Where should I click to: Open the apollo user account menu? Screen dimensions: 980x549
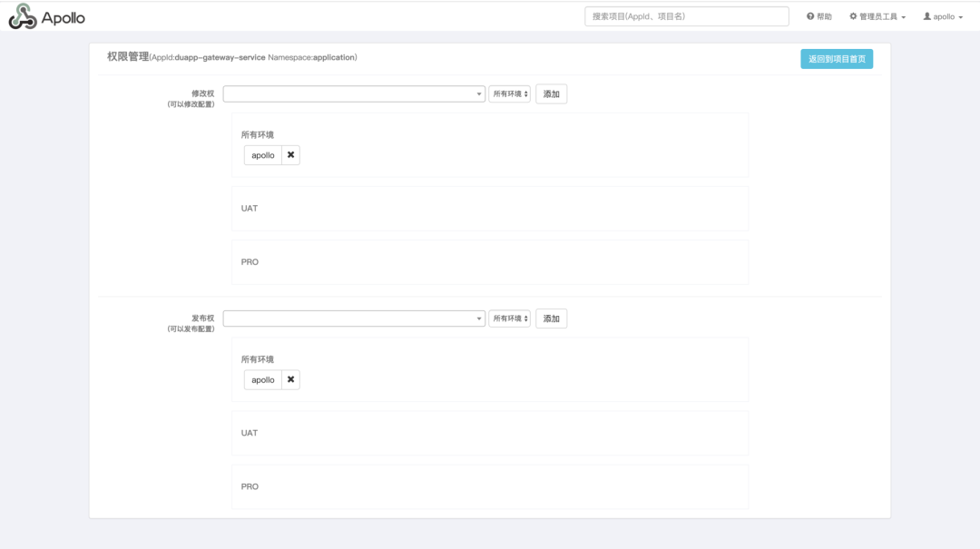coord(943,16)
